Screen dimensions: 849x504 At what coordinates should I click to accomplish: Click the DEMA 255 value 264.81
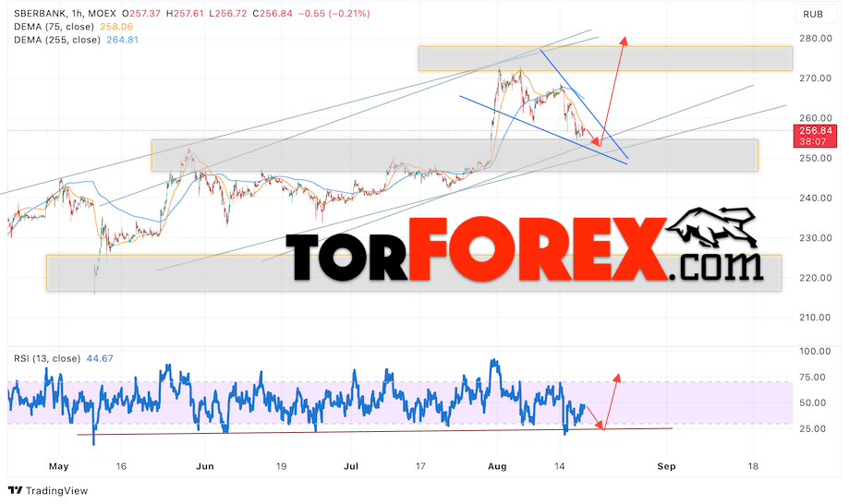pos(122,40)
